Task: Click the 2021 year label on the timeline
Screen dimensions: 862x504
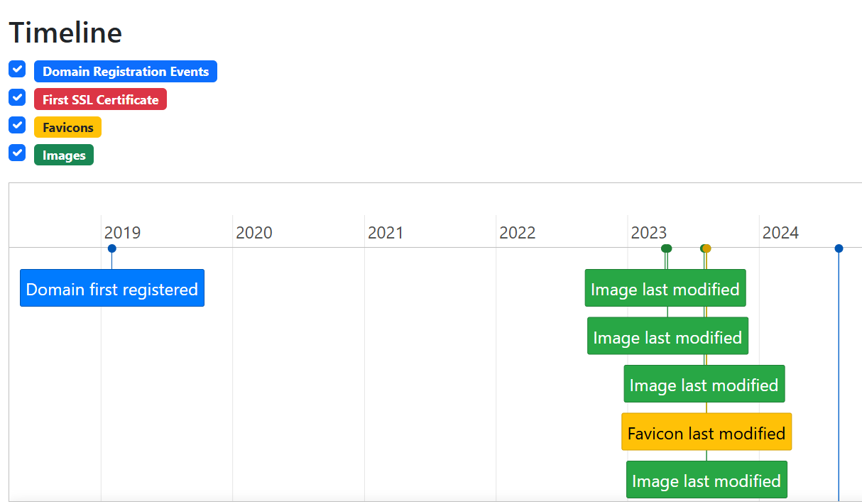Action: 386,232
